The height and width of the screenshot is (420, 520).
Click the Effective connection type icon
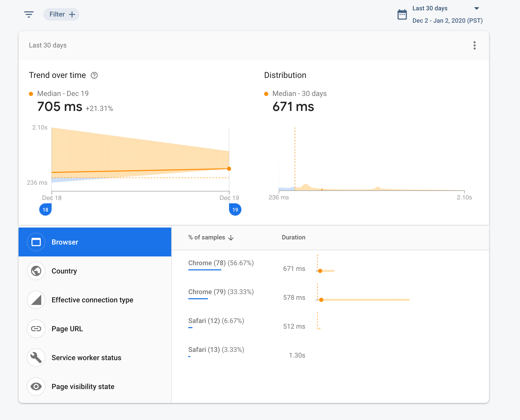coord(36,300)
